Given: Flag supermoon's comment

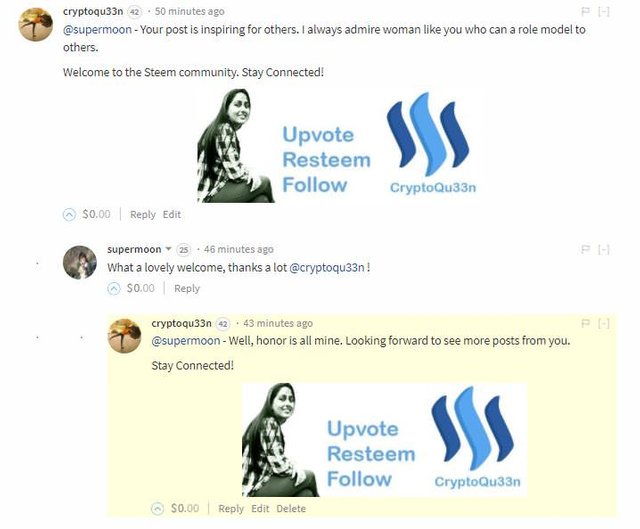Looking at the screenshot, I should (x=586, y=249).
